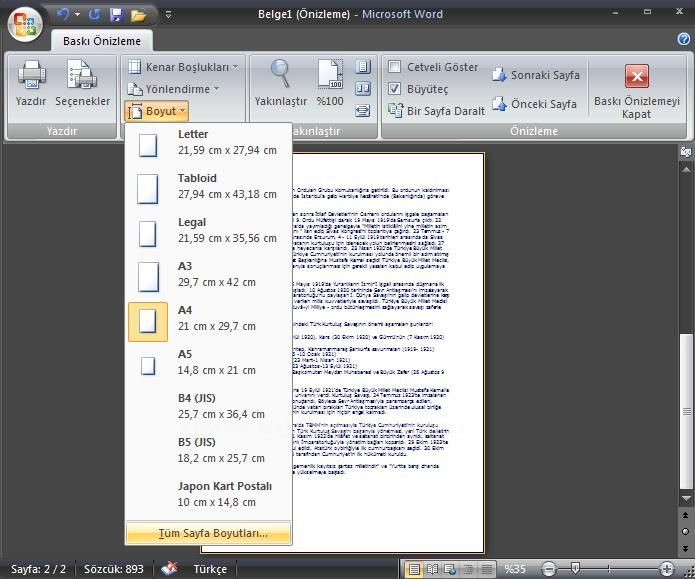Open Tüm Sayfa Boyutları dialog
The image size is (695, 579).
tap(208, 533)
